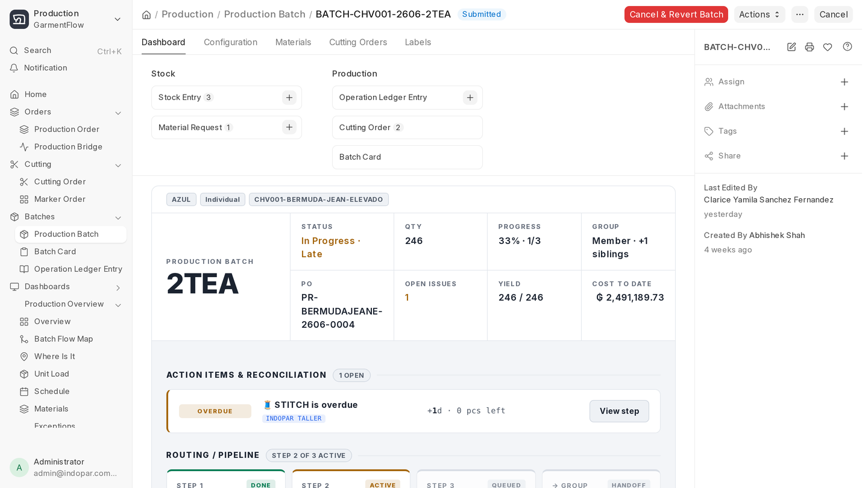Click the View step button
868x488 pixels.
(x=619, y=411)
